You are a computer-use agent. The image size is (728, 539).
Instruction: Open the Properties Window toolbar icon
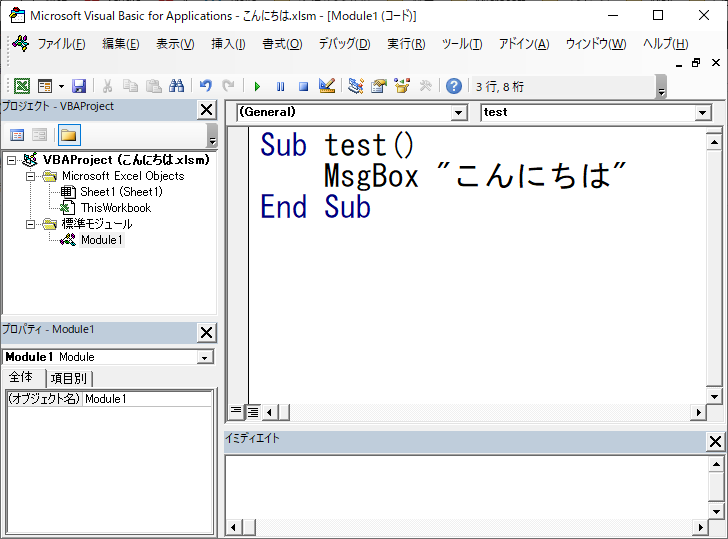379,86
